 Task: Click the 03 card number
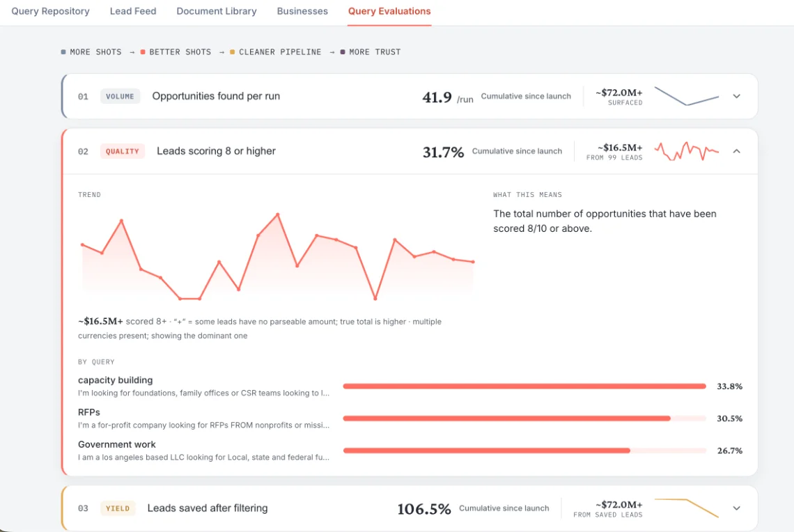click(83, 508)
